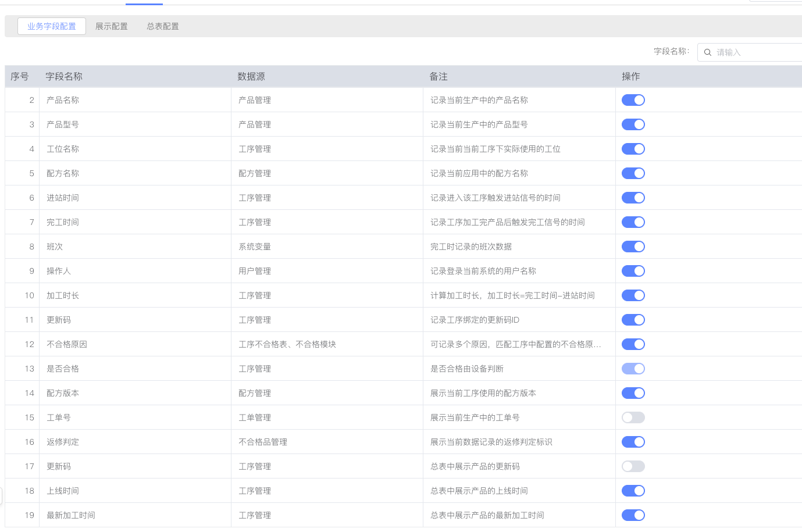802x532 pixels.
Task: Enable the 工单号 toggle
Action: point(633,417)
